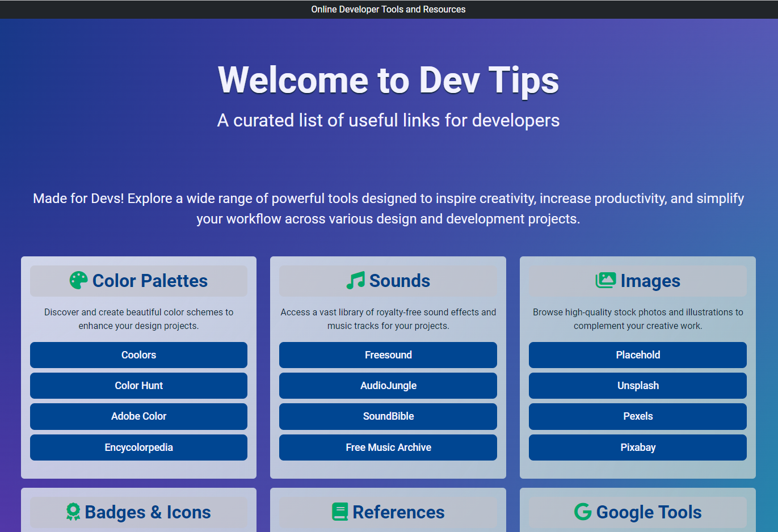Open the Coolors link
This screenshot has height=532, width=778.
coord(138,355)
